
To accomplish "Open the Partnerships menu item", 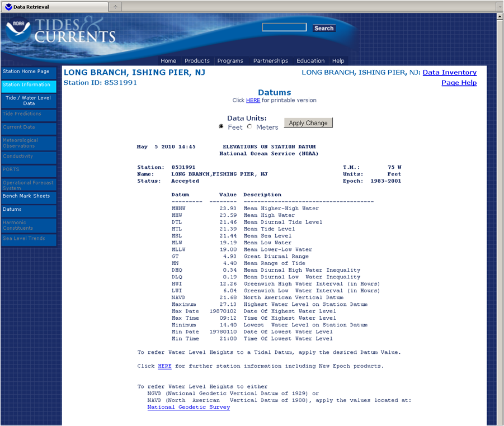I will (x=271, y=61).
